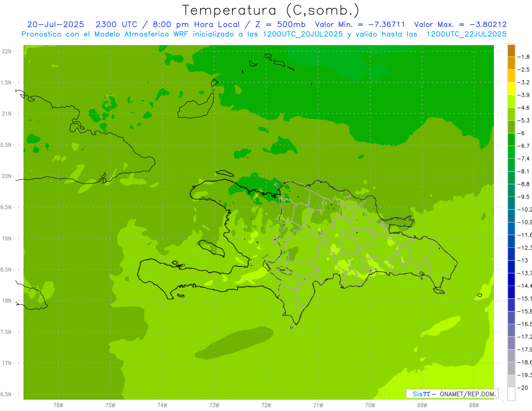Click the "76W" longitude label
Viewport: 532px width, 411px height.
(x=58, y=405)
